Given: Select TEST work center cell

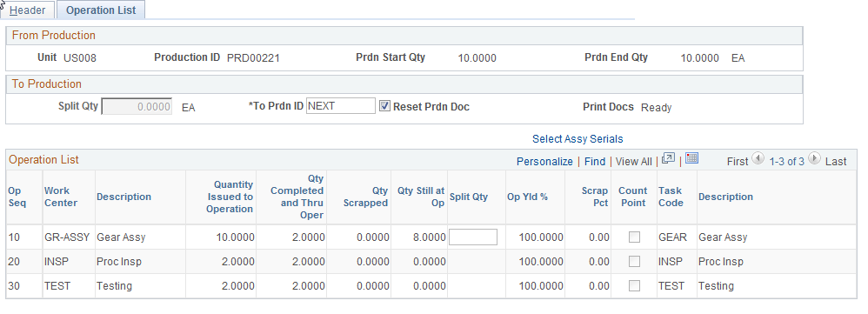Looking at the screenshot, I should 57,286.
